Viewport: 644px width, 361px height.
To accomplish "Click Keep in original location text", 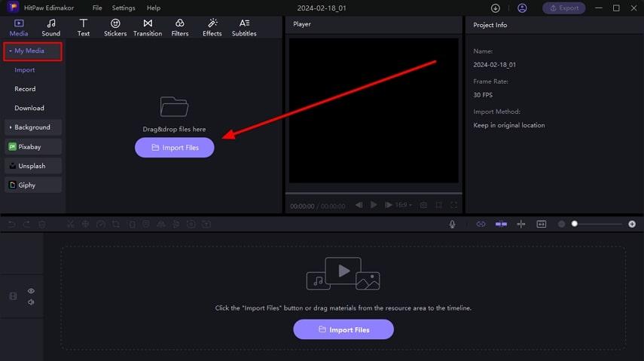I will tap(509, 125).
